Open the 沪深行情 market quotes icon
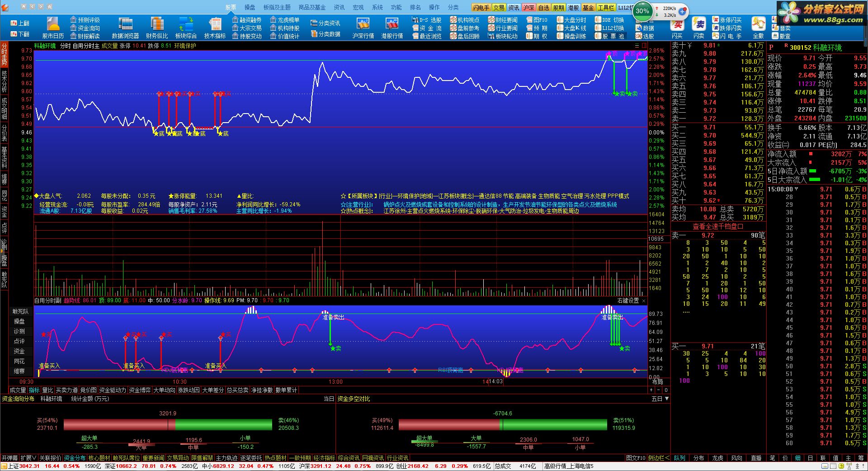868x471 pixels. tap(363, 28)
